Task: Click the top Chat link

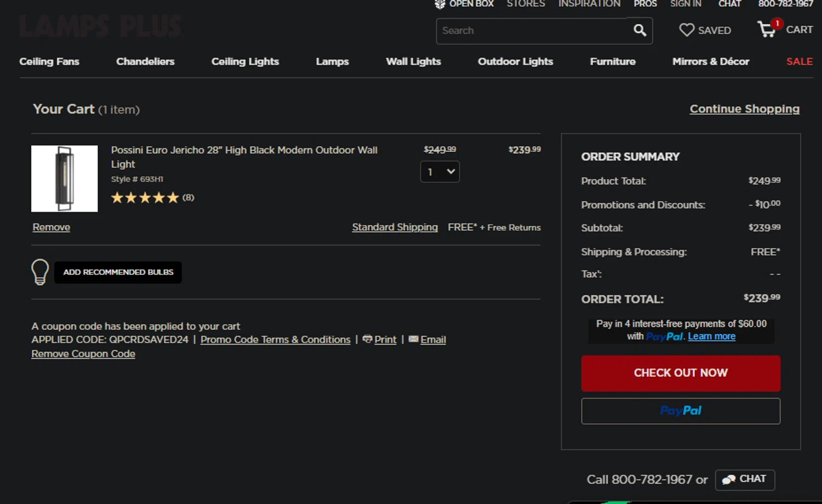Action: (729, 4)
